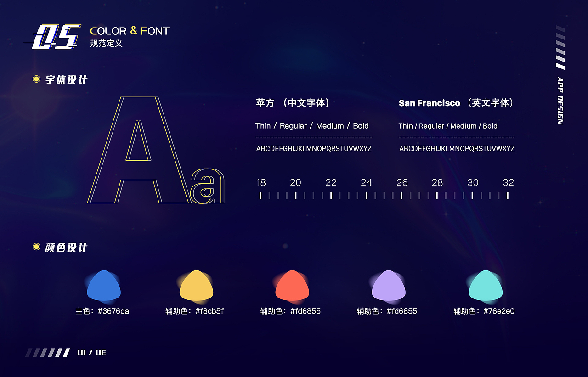The height and width of the screenshot is (377, 588).
Task: Click the 辅助色：#f8cb5f label
Action: pos(195,311)
